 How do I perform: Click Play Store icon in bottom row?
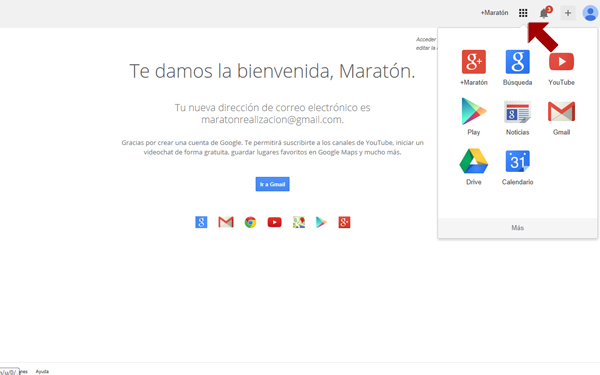click(x=321, y=222)
